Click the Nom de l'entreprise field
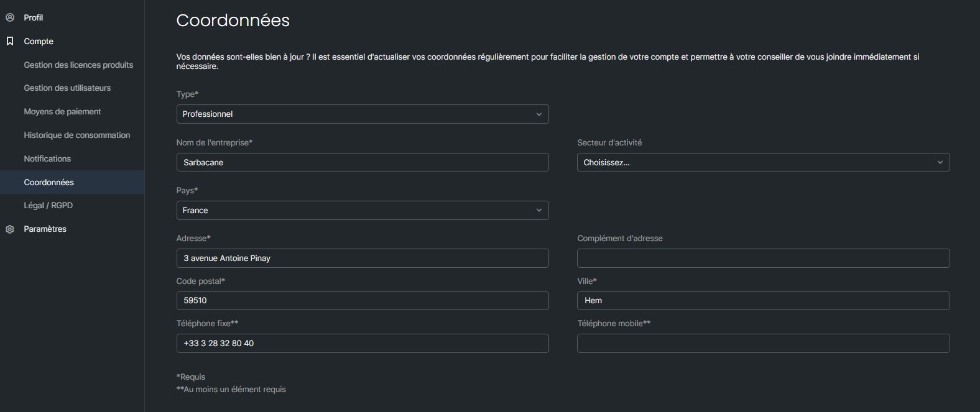This screenshot has height=412, width=980. coord(362,162)
